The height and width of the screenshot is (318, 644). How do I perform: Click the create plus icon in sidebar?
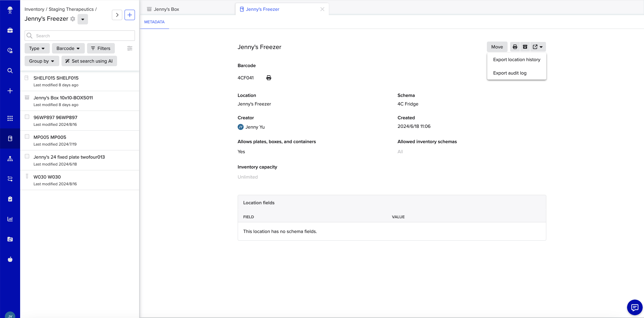point(10,91)
